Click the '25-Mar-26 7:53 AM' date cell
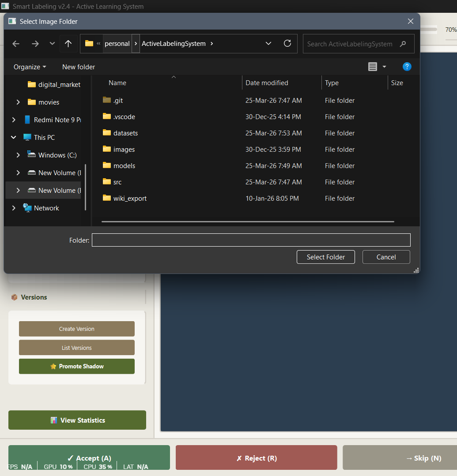Image resolution: width=457 pixels, height=476 pixels. click(273, 133)
